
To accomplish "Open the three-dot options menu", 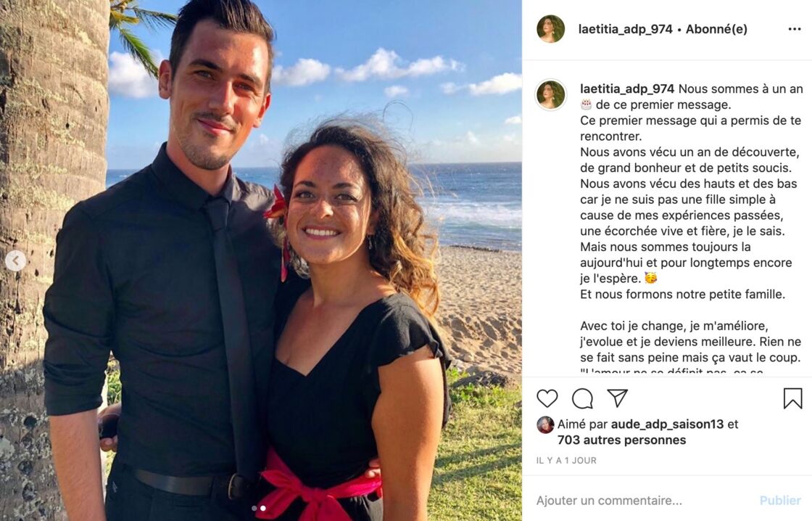I will click(x=795, y=29).
